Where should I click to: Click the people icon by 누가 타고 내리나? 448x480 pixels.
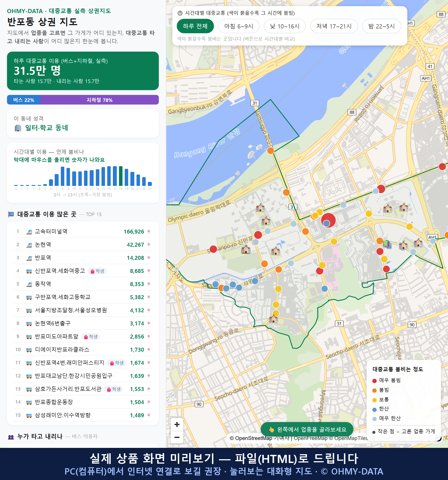[11, 436]
